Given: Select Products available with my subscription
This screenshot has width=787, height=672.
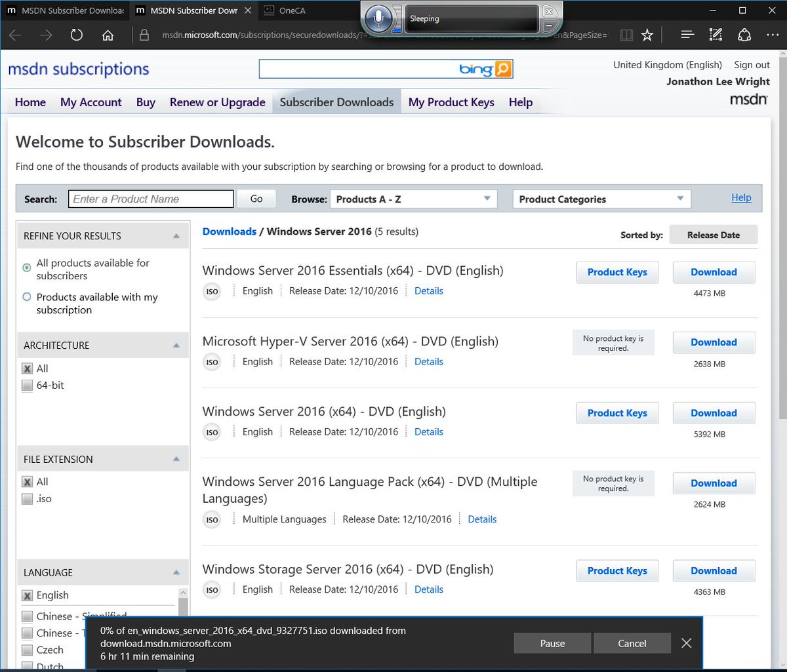Looking at the screenshot, I should pos(27,297).
